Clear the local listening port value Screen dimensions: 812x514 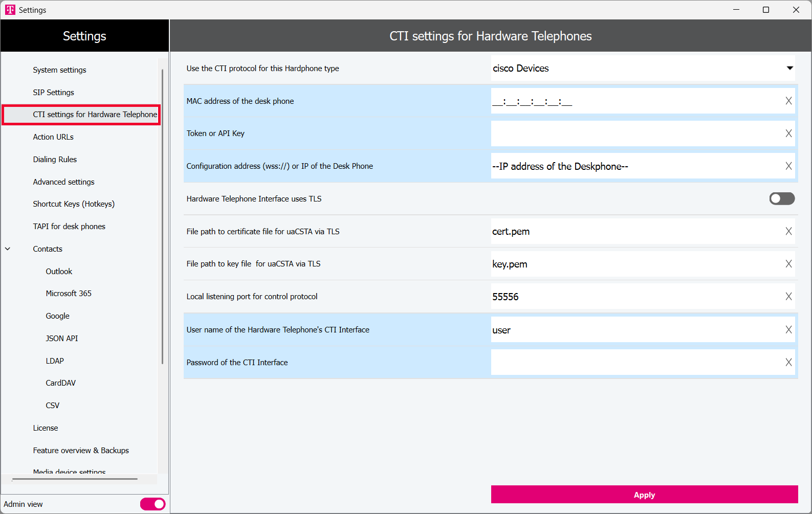tap(788, 297)
